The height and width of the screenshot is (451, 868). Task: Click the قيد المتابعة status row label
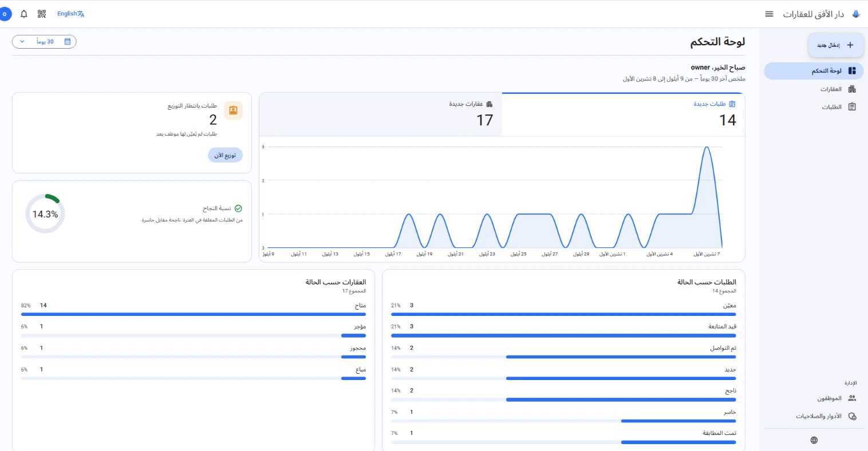[x=722, y=327]
